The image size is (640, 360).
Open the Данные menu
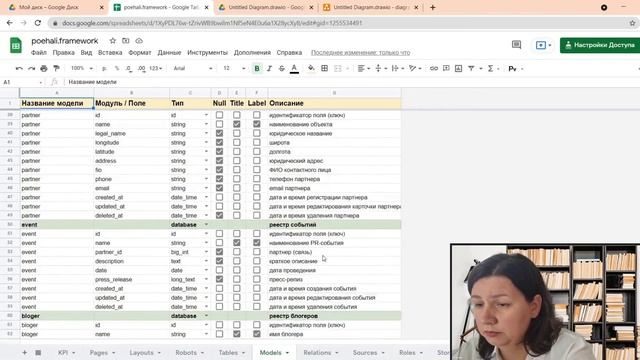169,53
